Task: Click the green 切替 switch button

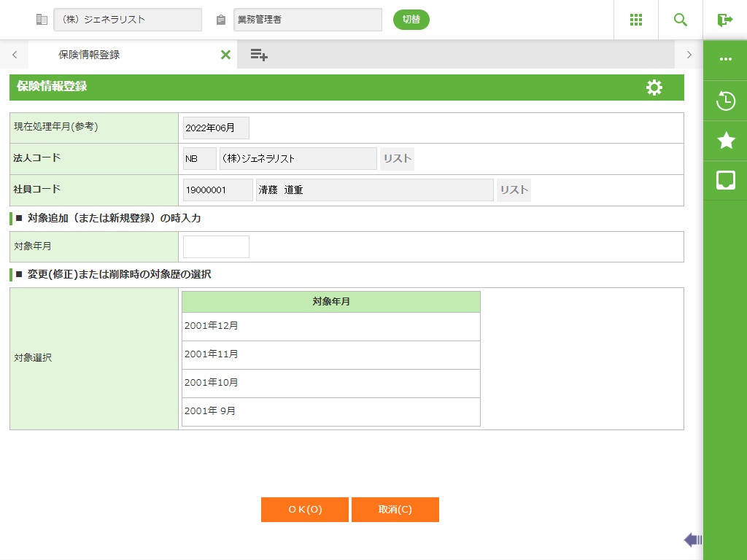Action: [411, 20]
